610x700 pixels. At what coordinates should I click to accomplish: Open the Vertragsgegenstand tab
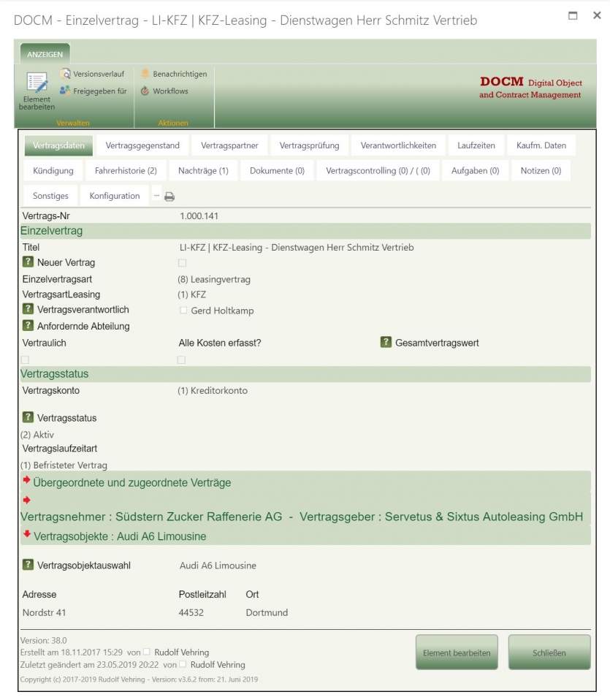pos(142,145)
